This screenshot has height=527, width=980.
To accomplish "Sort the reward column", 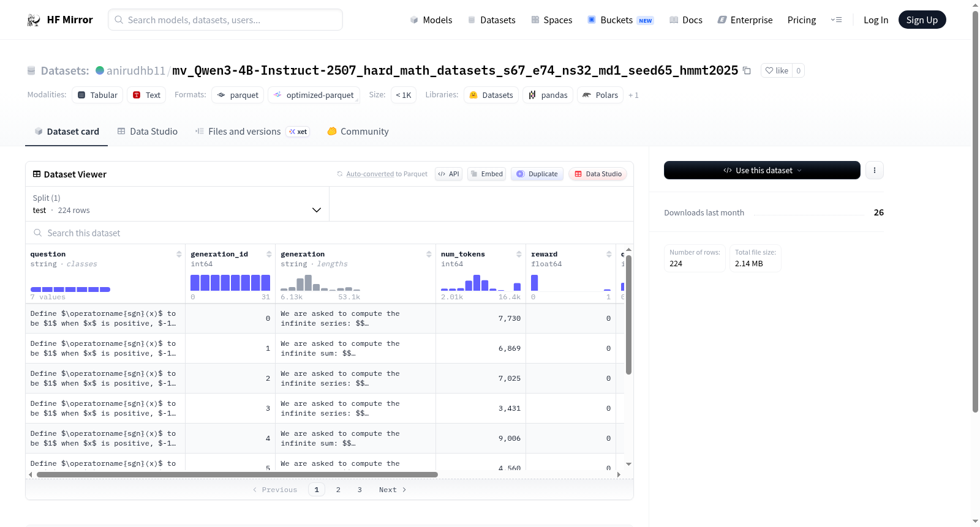I will pos(609,254).
